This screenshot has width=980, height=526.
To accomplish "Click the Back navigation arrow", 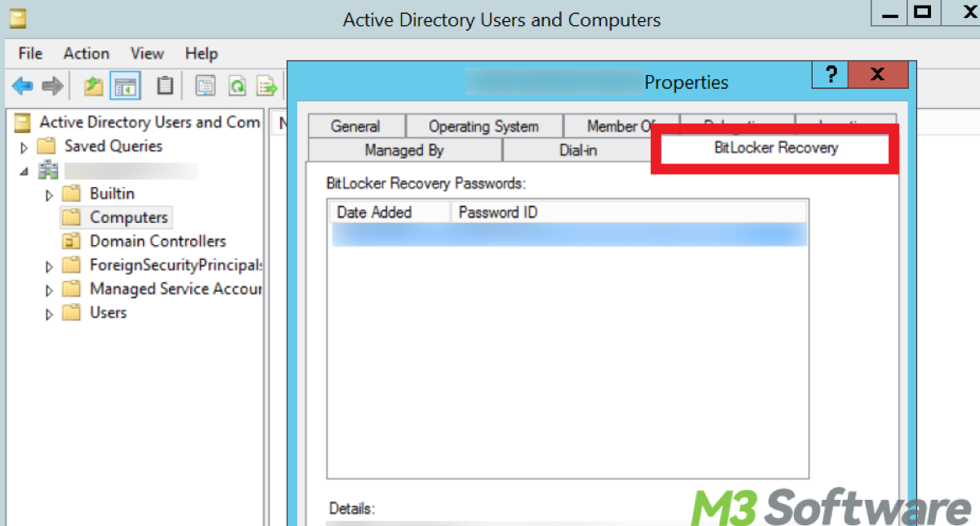I will [x=22, y=85].
